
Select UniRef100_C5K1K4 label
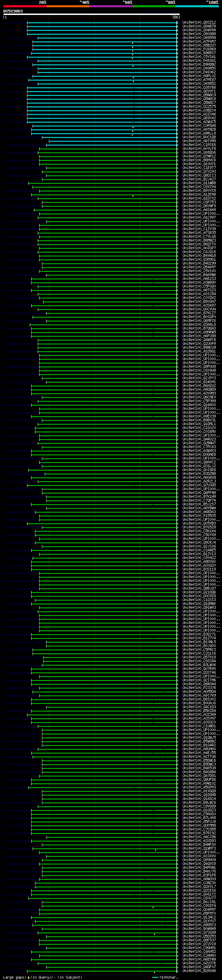click(x=199, y=531)
